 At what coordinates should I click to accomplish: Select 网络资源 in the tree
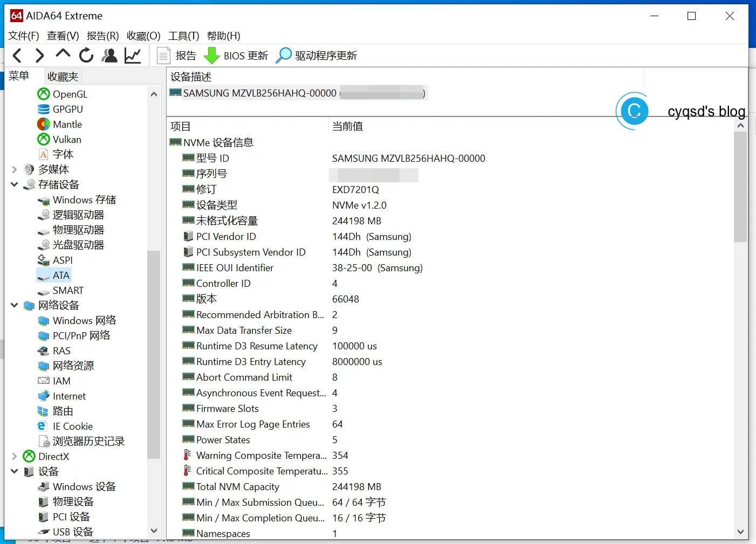[66, 366]
